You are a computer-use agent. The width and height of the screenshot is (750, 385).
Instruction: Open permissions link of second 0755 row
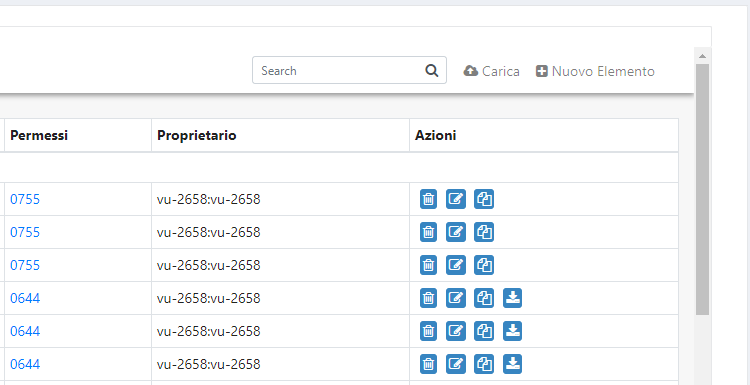(x=25, y=232)
